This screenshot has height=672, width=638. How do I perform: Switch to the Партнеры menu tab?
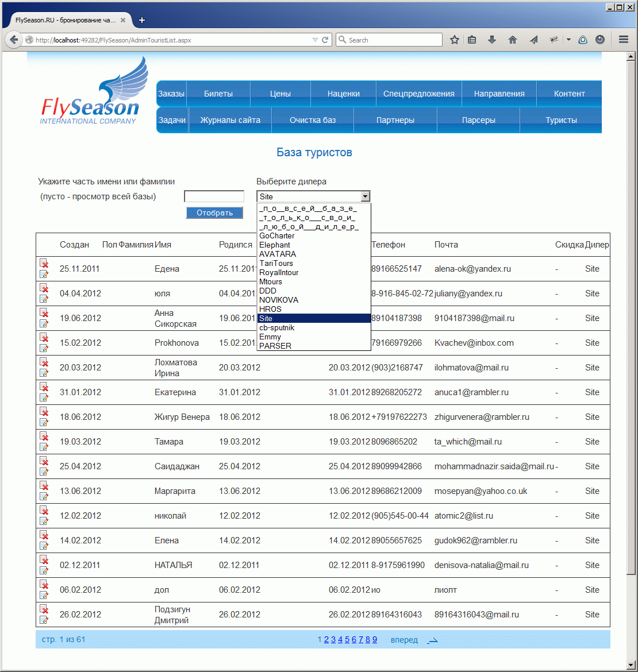[395, 120]
